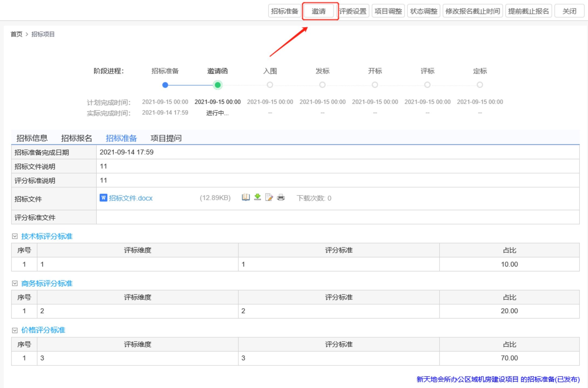Click the blue 招标准备 stage dot
This screenshot has height=388, width=588.
[x=165, y=85]
